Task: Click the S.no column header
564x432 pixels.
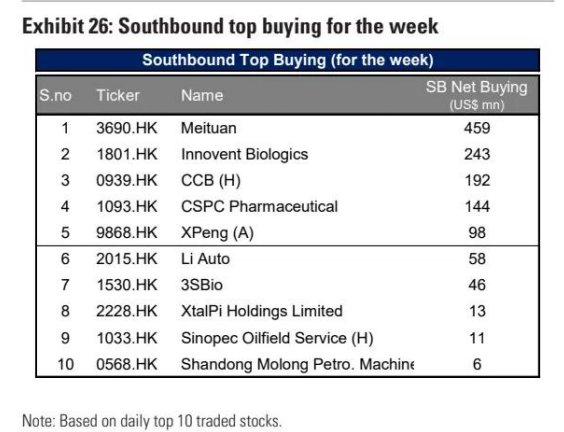Action: tap(55, 95)
